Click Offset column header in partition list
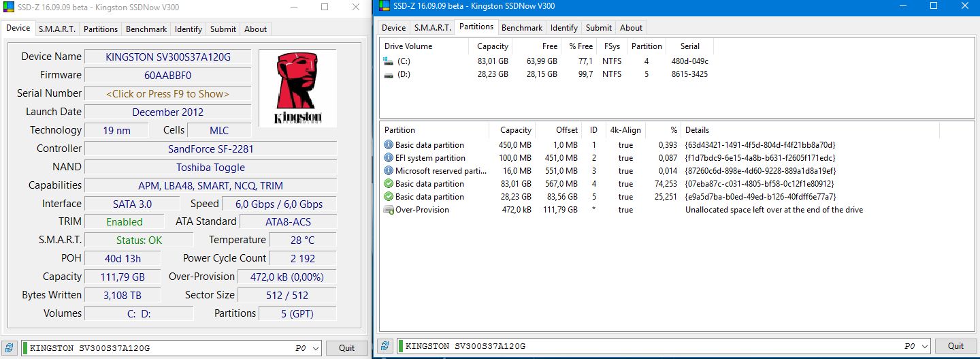Image resolution: width=980 pixels, height=359 pixels. 559,130
